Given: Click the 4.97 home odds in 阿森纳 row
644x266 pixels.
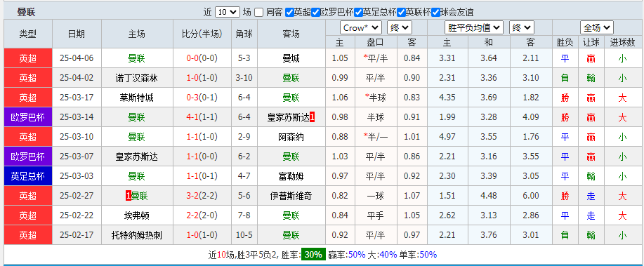Looking at the screenshot, I should pyautogui.click(x=447, y=137).
